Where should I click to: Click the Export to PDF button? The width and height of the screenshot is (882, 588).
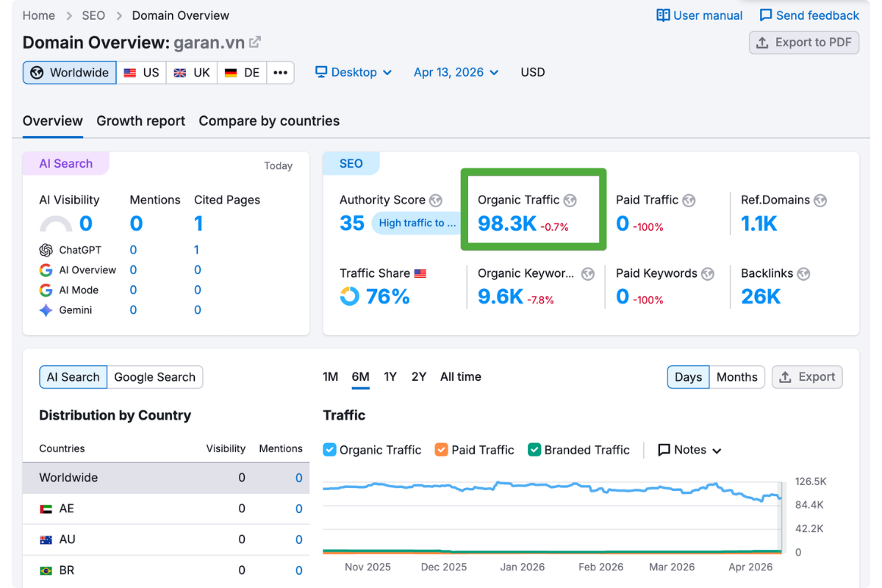pyautogui.click(x=804, y=42)
